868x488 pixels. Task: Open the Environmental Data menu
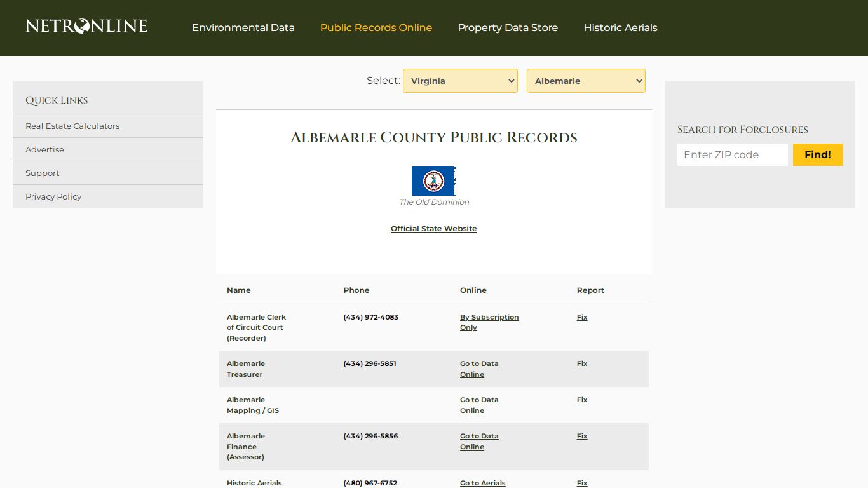[x=243, y=28]
